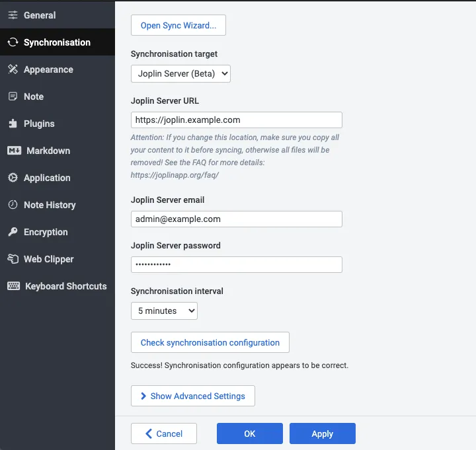476x450 pixels.
Task: Open the Markdown settings section
Action: pos(58,151)
